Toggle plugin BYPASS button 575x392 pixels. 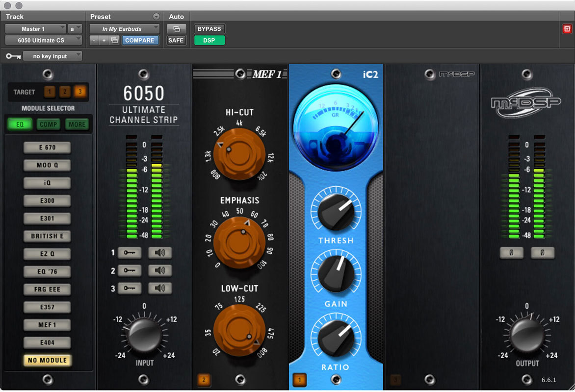tap(209, 29)
